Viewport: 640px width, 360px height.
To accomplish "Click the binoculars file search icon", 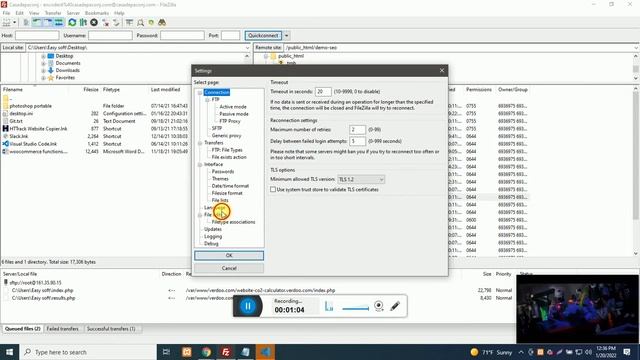I will [x=162, y=22].
